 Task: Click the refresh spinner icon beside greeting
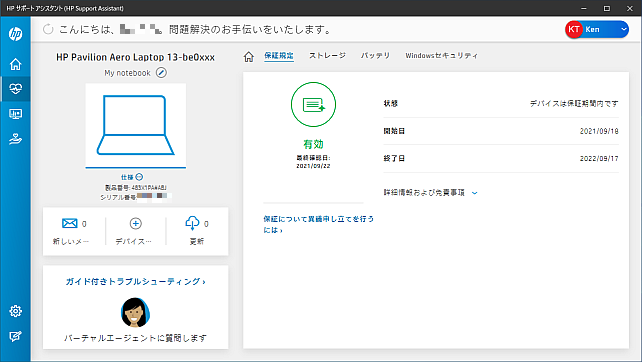48,29
